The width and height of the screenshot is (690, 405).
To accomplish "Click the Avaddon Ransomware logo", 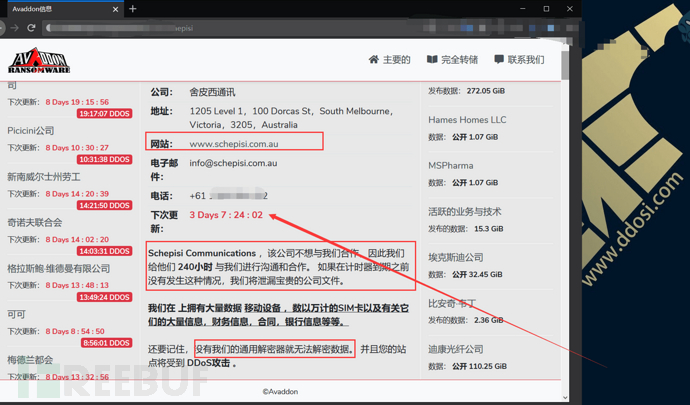I will [39, 60].
